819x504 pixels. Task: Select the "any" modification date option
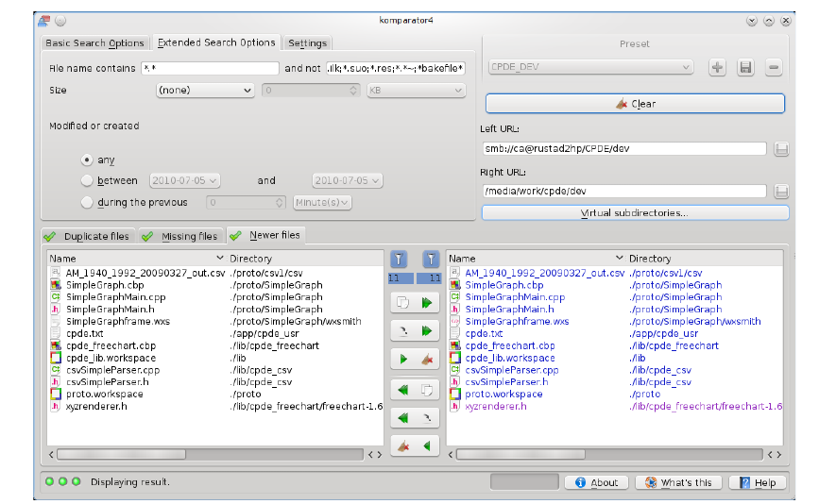tap(87, 160)
